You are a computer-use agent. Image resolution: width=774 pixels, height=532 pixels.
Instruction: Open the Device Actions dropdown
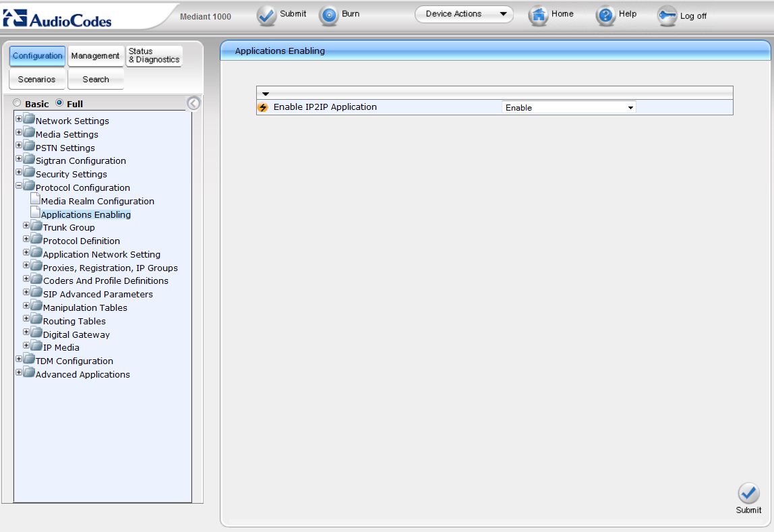[x=464, y=14]
